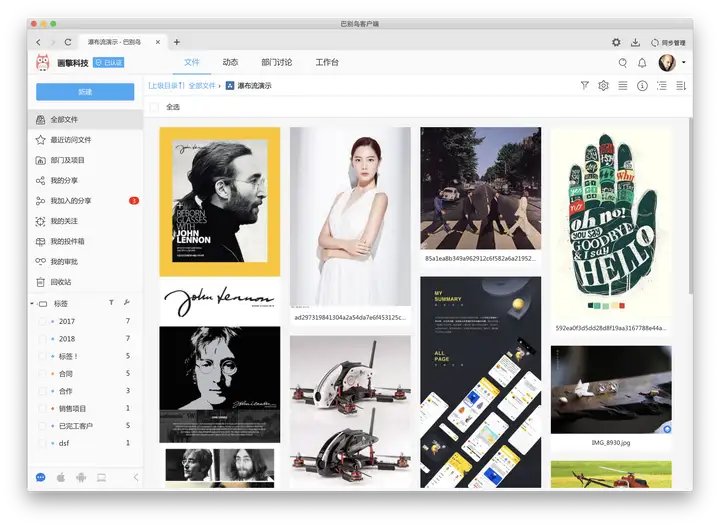Open sort order icon with down arrow
Screen dimensions: 720x527
click(681, 85)
